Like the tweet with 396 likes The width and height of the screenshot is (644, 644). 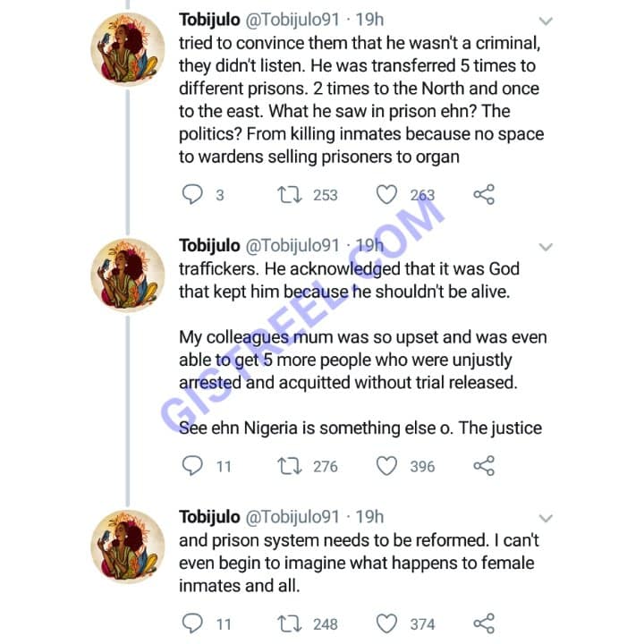point(386,465)
